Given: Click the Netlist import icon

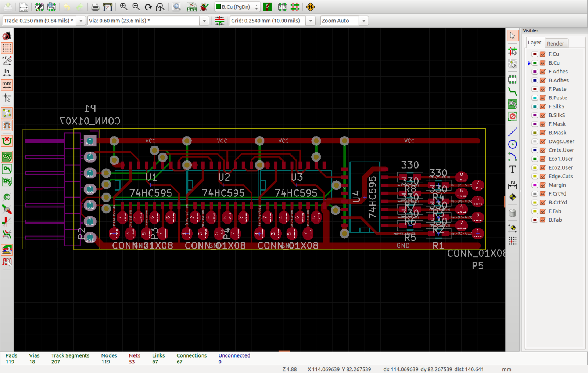Looking at the screenshot, I should [191, 7].
